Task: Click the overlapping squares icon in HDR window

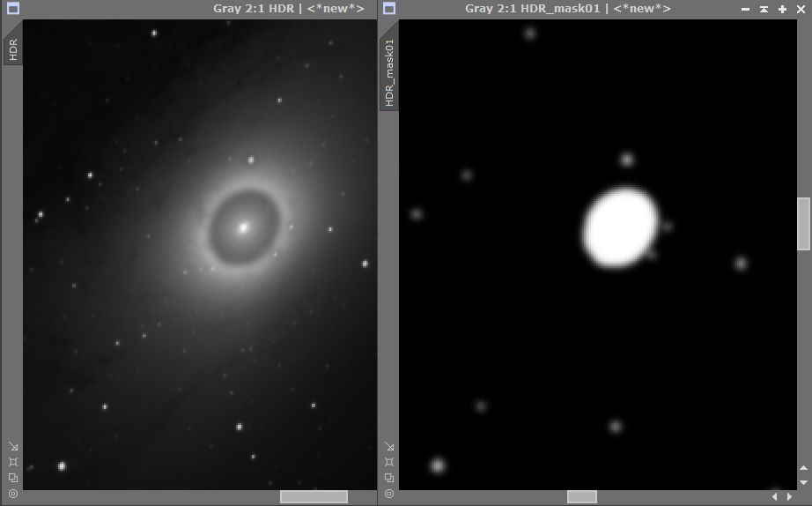Action: pos(12,478)
